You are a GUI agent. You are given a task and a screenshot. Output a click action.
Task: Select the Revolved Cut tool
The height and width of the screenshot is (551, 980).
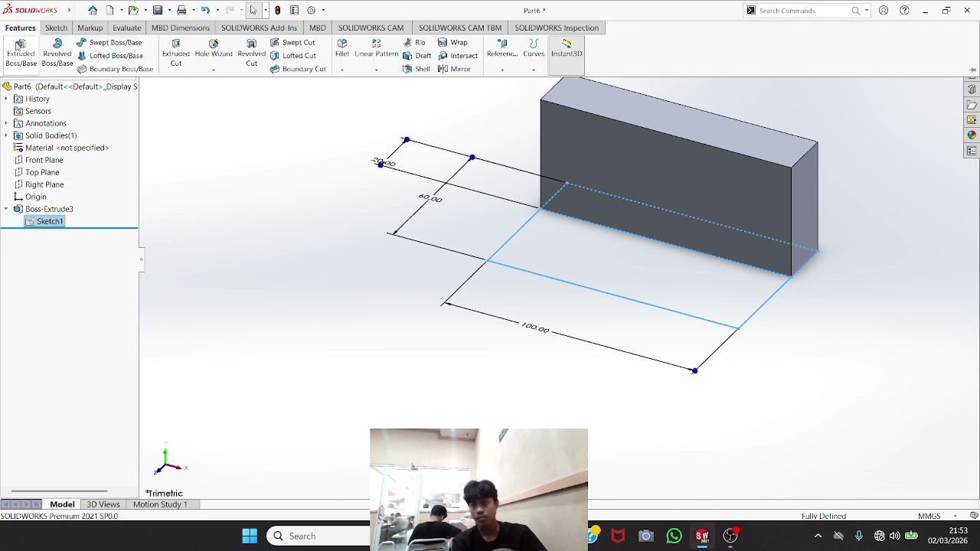pyautogui.click(x=251, y=53)
